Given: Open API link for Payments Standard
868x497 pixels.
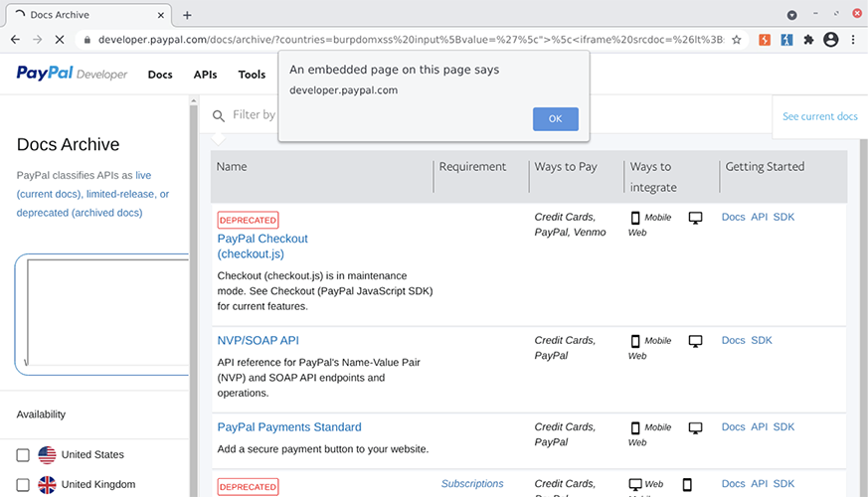Looking at the screenshot, I should 759,426.
